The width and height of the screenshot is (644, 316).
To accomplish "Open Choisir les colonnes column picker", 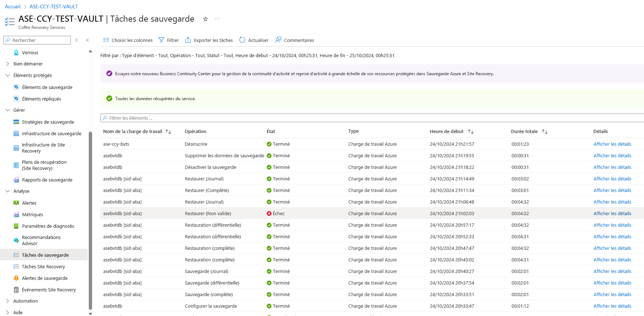I will (x=128, y=40).
